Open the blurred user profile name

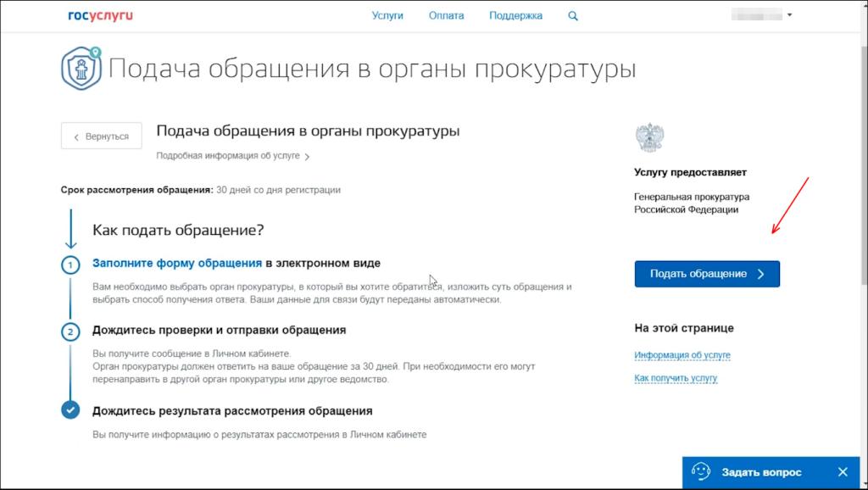757,15
